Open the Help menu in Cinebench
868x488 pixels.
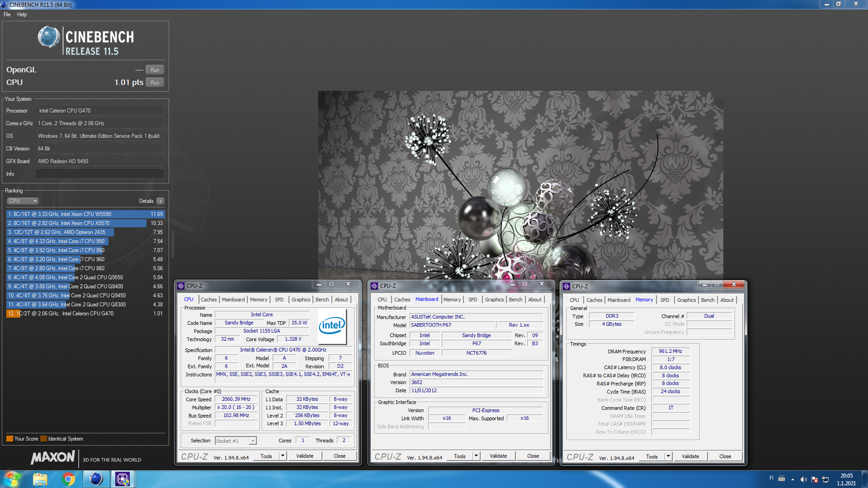tap(22, 14)
